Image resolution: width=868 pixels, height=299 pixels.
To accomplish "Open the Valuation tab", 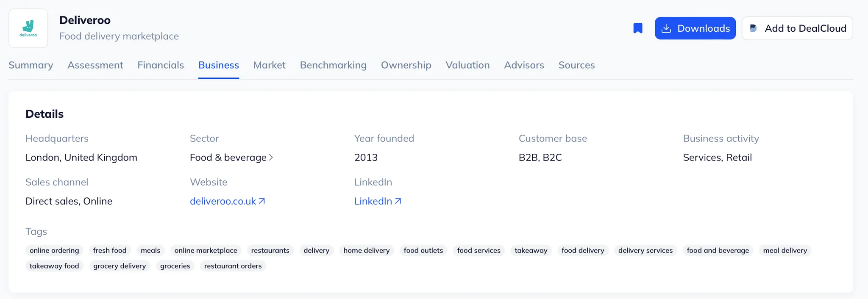I will coord(467,65).
